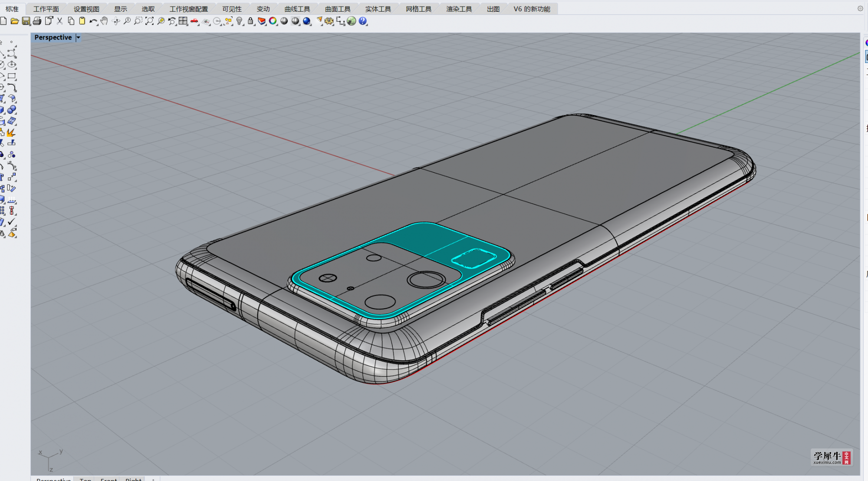Image resolution: width=868 pixels, height=481 pixels.
Task: Click the Ellipse tool in sidebar
Action: coord(12,65)
